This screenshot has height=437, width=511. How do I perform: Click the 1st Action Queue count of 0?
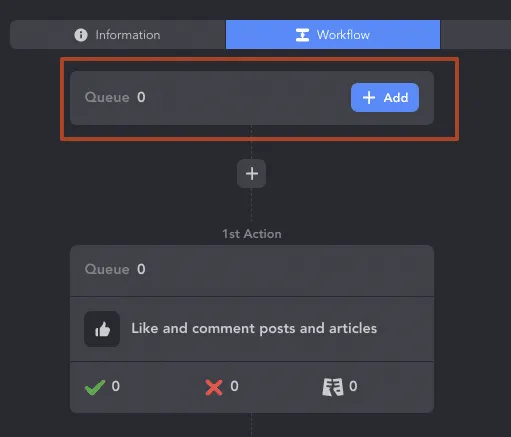coord(141,269)
